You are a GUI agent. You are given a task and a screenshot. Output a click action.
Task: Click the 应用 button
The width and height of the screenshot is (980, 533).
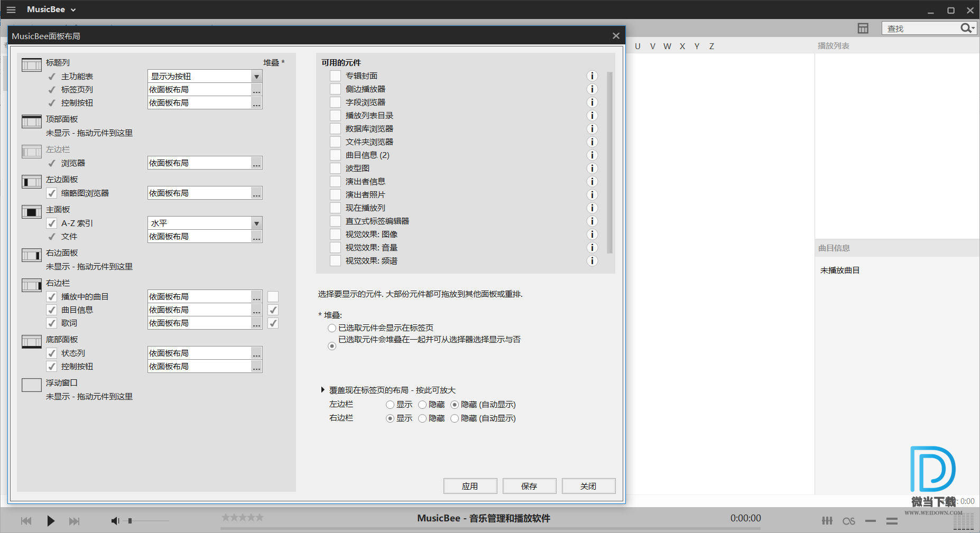tap(470, 486)
